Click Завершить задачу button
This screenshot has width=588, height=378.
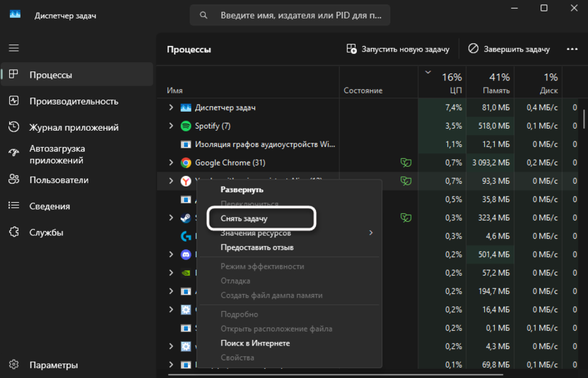(x=510, y=49)
